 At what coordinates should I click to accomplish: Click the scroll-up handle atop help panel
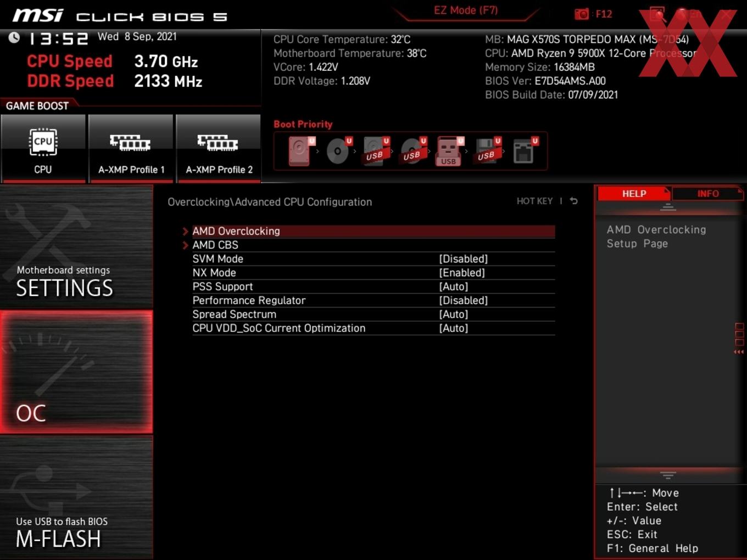tap(668, 207)
